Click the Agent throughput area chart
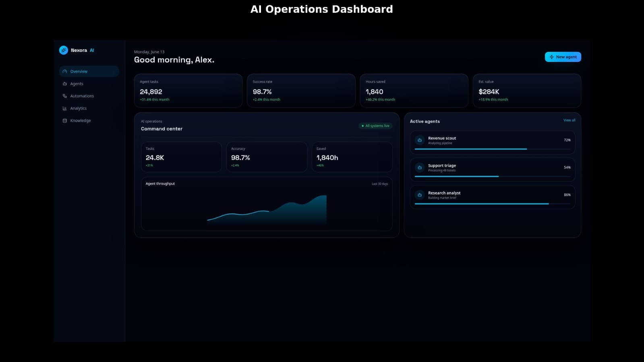 [x=267, y=209]
